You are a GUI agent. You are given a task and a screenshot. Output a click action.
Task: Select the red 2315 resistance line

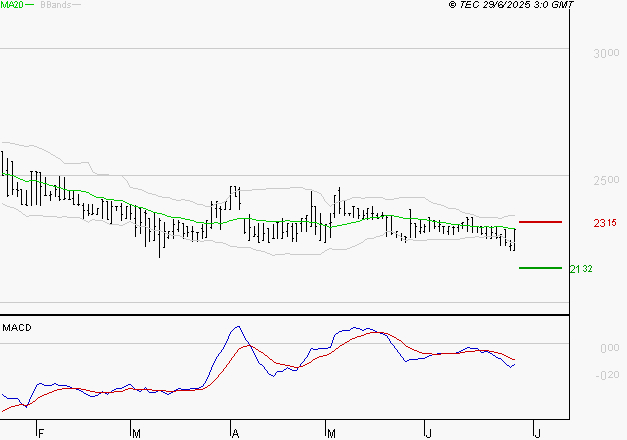pyautogui.click(x=540, y=222)
